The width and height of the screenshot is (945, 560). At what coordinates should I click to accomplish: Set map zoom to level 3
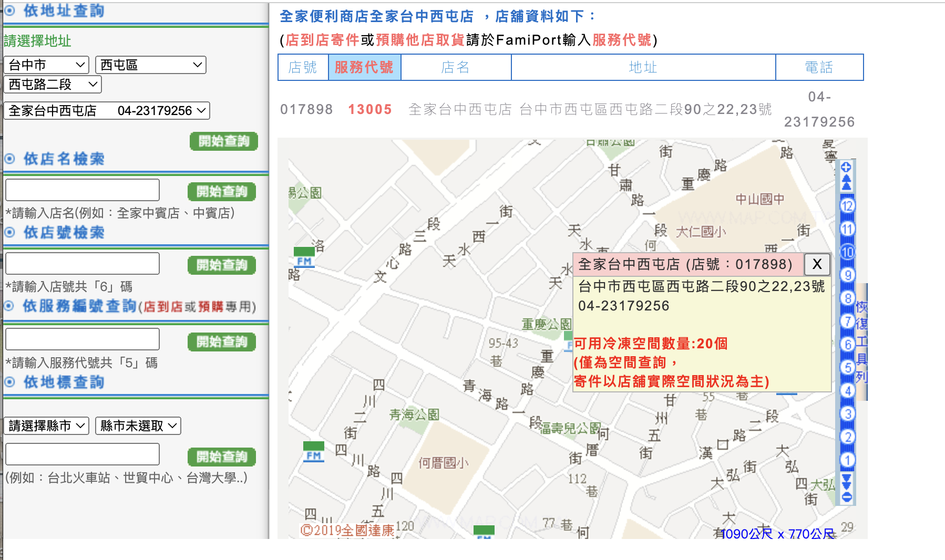[847, 413]
